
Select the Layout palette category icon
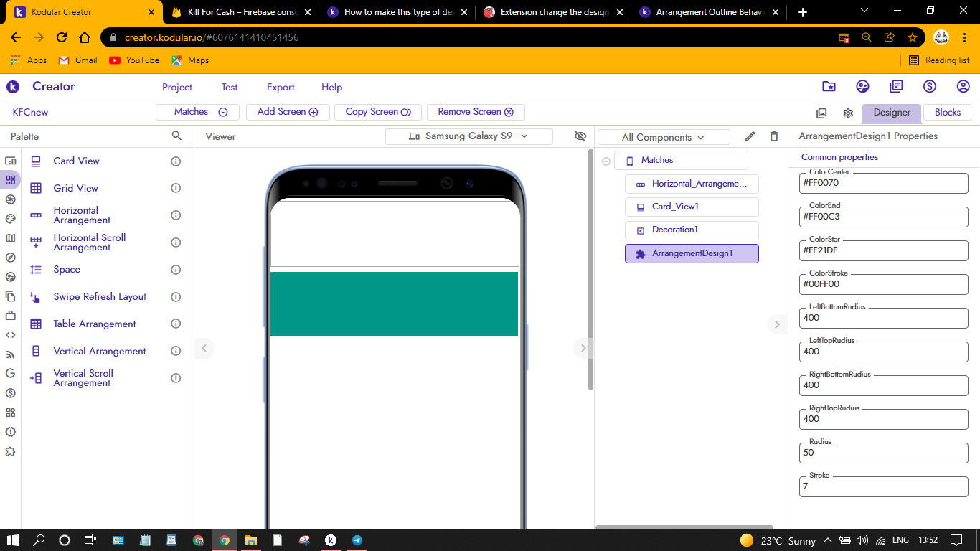pyautogui.click(x=10, y=180)
